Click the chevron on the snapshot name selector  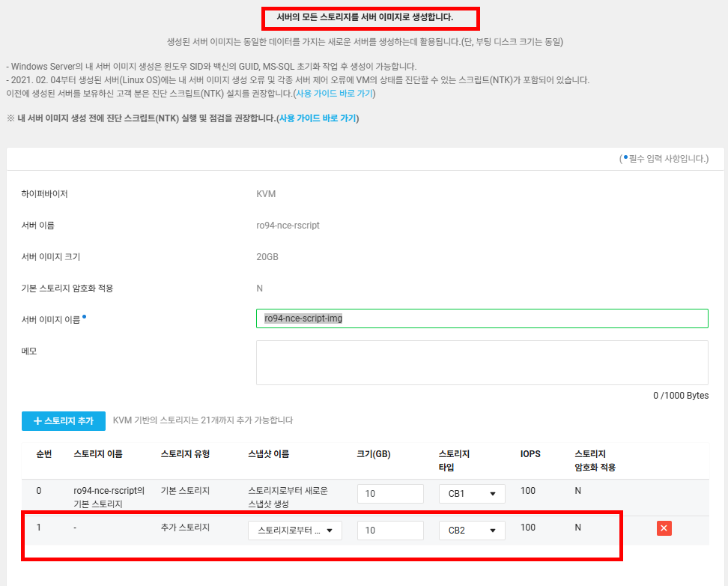click(x=331, y=530)
